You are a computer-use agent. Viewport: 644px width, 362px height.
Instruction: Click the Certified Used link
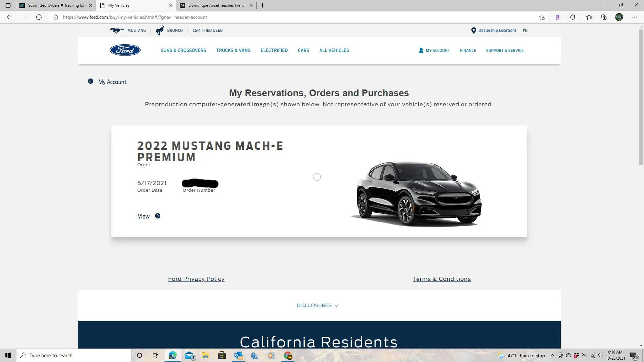click(207, 30)
